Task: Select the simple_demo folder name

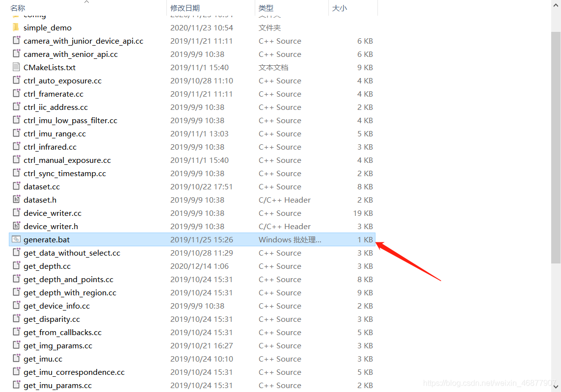Action: (48, 28)
